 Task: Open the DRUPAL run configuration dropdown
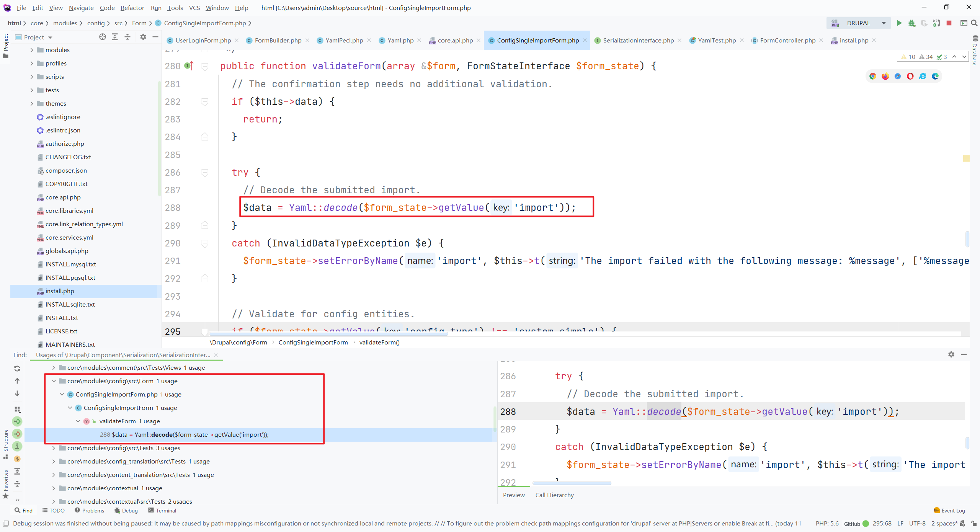pyautogui.click(x=858, y=23)
